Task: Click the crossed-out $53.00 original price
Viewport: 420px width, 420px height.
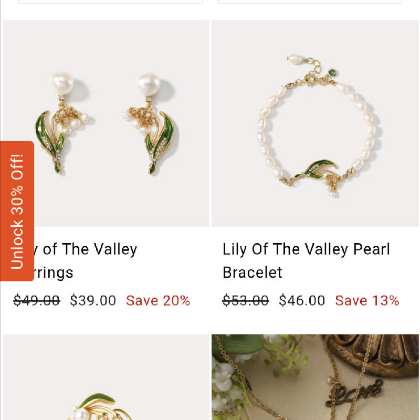Action: click(x=246, y=301)
